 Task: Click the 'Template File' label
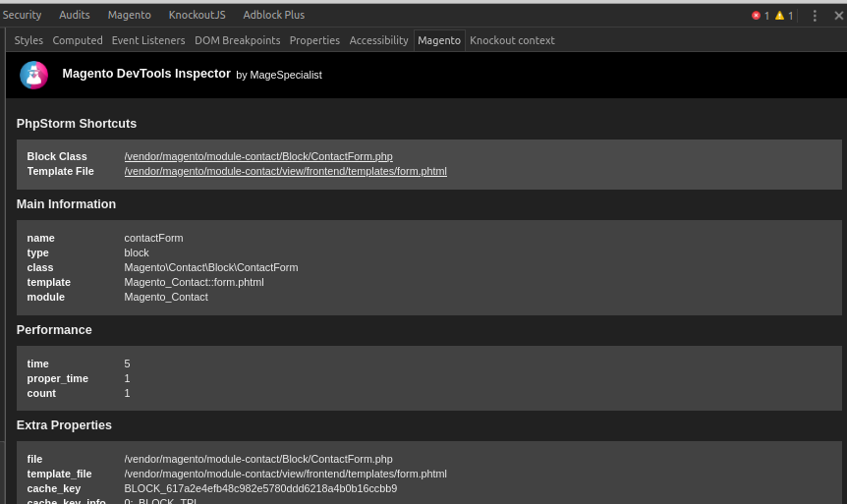click(61, 171)
